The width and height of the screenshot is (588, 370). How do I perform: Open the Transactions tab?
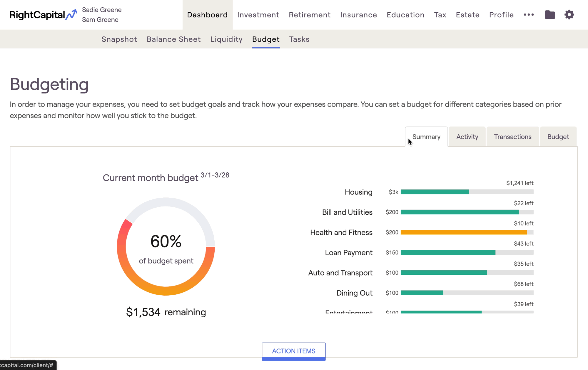(x=512, y=137)
